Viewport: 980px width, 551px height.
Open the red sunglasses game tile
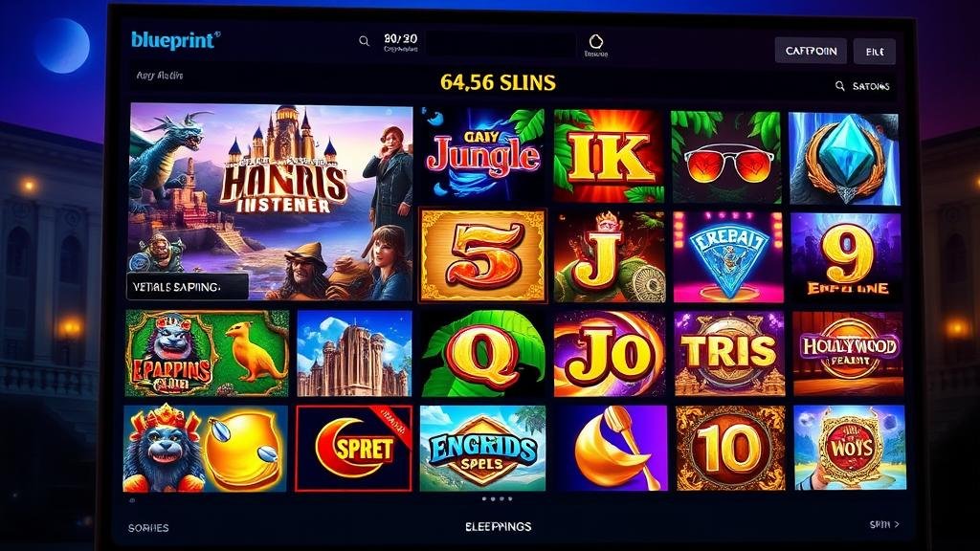click(726, 158)
